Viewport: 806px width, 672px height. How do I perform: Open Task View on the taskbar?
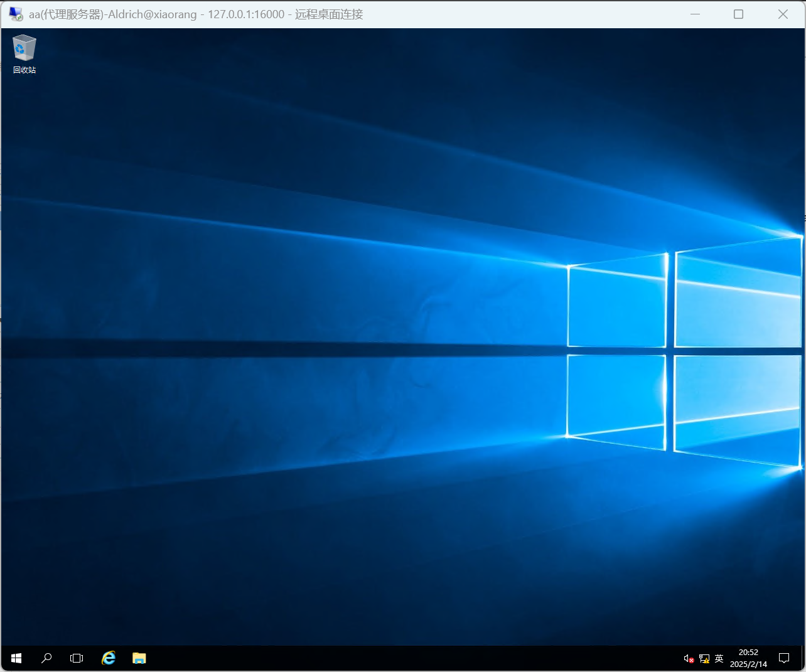click(77, 658)
